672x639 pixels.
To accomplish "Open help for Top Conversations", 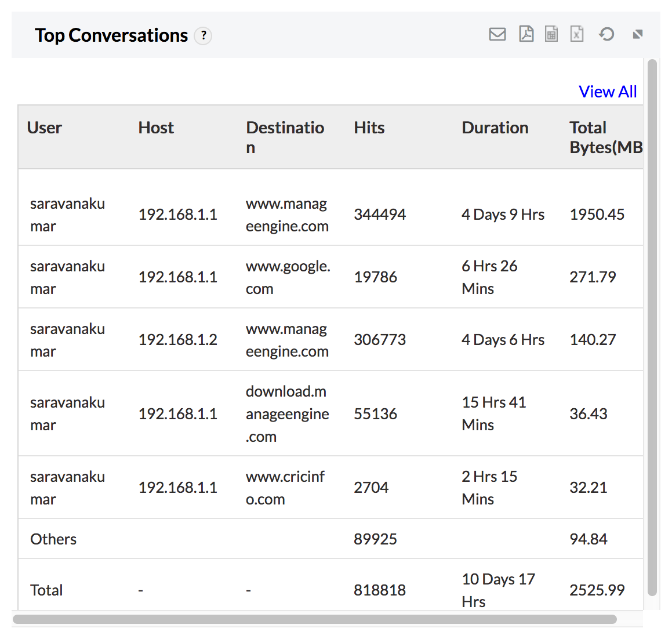I will 203,36.
